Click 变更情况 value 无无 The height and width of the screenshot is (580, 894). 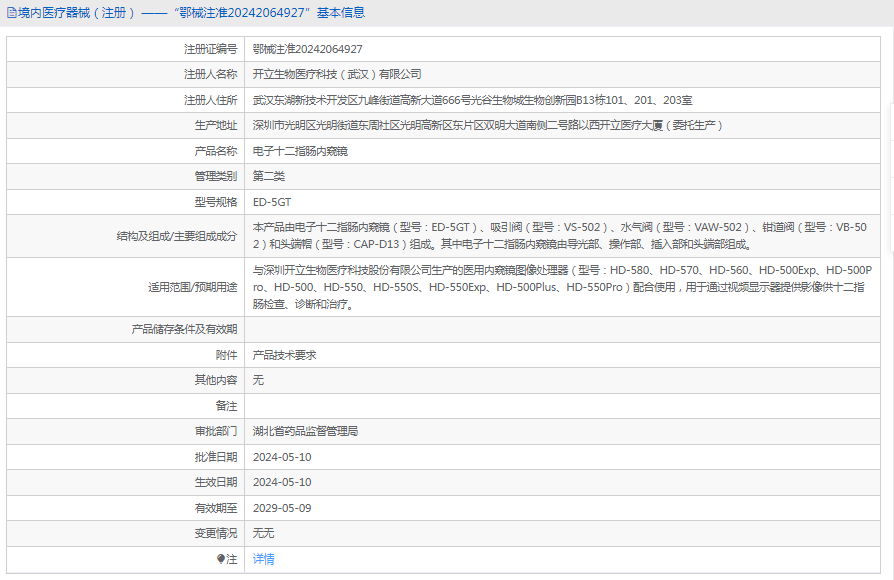click(x=263, y=533)
